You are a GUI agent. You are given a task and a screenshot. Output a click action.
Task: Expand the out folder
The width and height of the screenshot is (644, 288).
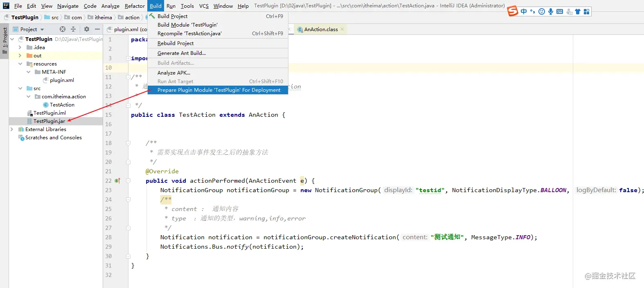pyautogui.click(x=20, y=56)
